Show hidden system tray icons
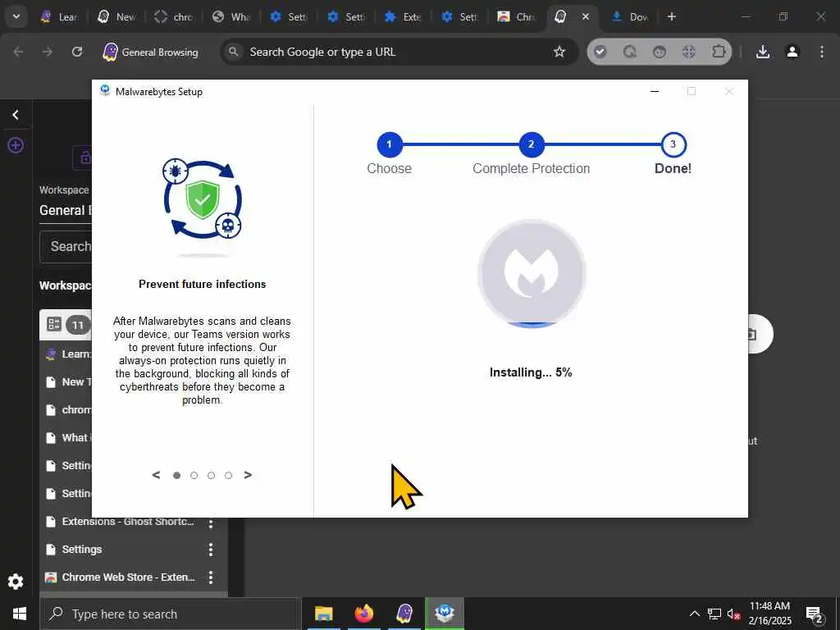The width and height of the screenshot is (840, 630). point(694,614)
